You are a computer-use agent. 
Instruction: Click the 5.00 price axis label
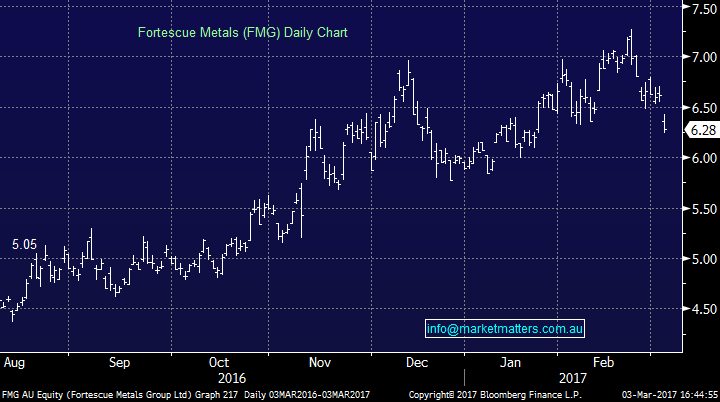point(704,259)
